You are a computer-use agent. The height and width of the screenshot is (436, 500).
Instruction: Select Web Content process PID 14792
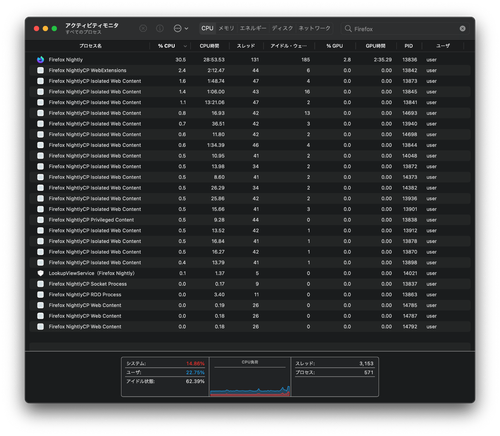pyautogui.click(x=250, y=326)
